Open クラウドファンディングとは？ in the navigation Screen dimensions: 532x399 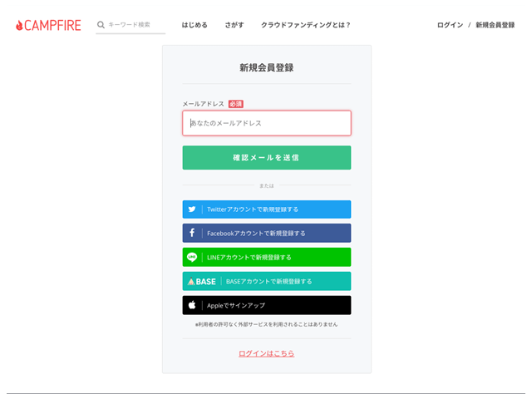pos(306,25)
